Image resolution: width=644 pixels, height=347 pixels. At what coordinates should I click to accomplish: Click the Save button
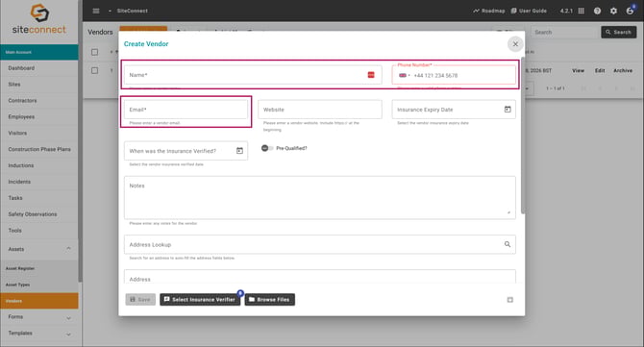(140, 299)
